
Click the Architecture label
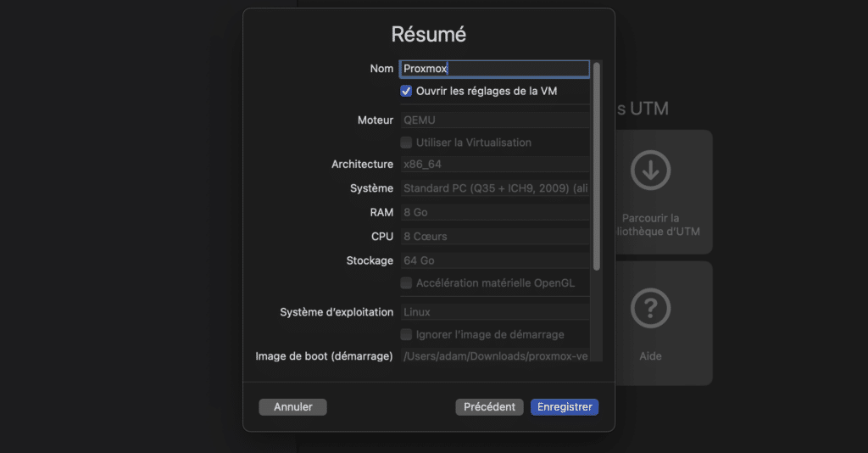tap(362, 165)
